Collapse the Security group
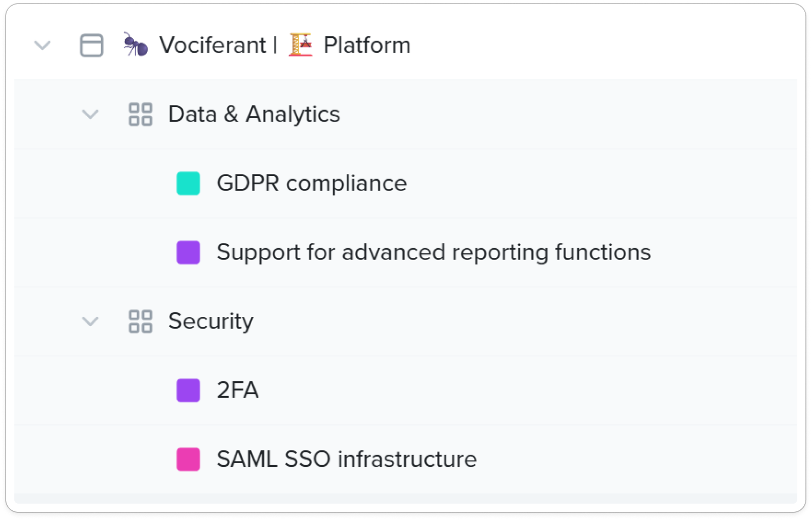812x520 pixels. pyautogui.click(x=90, y=321)
